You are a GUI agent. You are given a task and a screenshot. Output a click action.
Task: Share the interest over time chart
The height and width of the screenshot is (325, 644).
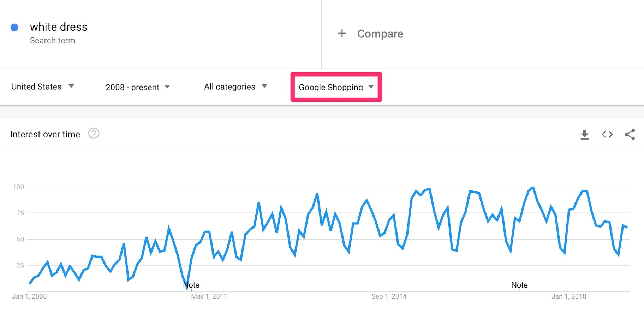coord(630,135)
